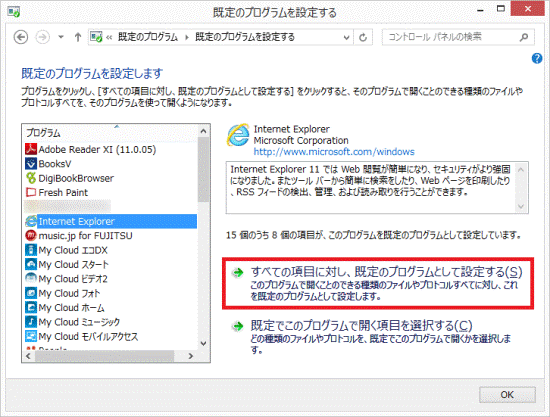The width and height of the screenshot is (550, 417).
Task: Click the control panel icon in address bar
Action: 96,36
